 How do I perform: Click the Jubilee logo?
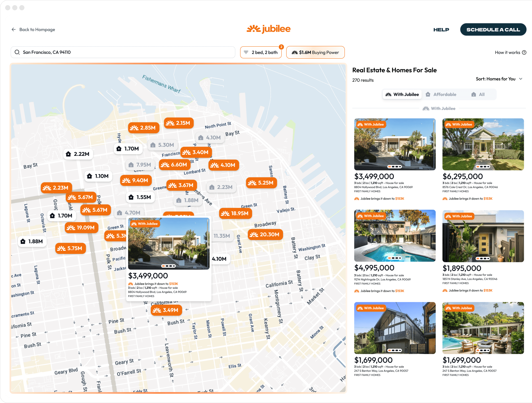pos(268,29)
